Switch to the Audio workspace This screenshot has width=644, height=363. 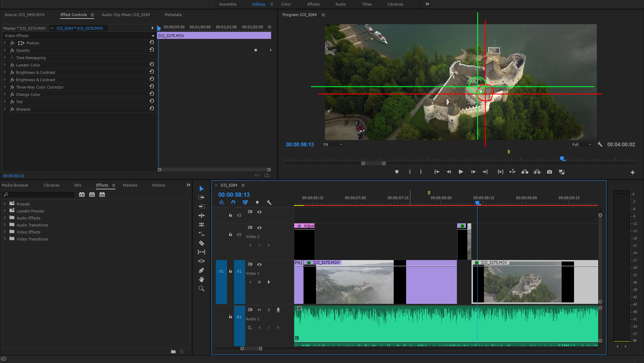pos(340,4)
